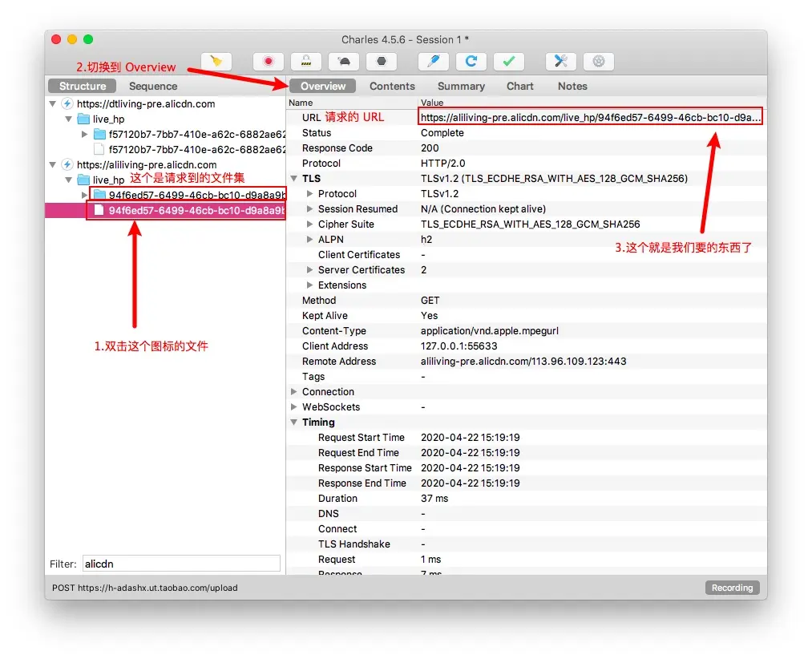The height and width of the screenshot is (659, 812).
Task: Toggle throttling with the turtle icon
Action: tap(344, 62)
